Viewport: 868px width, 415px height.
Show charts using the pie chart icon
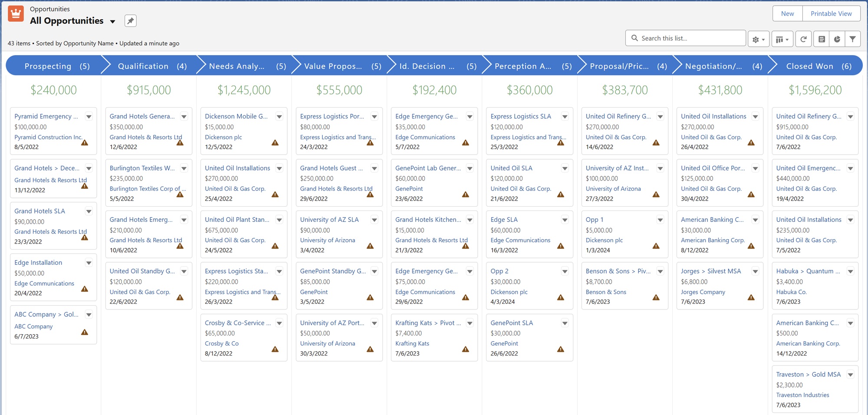pos(837,39)
